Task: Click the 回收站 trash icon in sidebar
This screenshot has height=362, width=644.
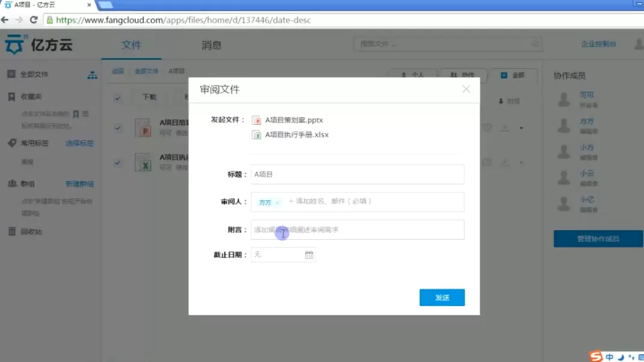Action: point(12,231)
